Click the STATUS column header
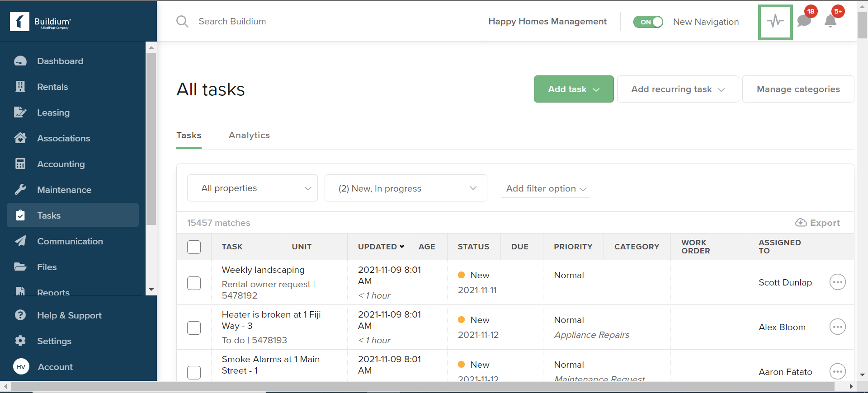Viewport: 868px width, 393px height. 473,247
